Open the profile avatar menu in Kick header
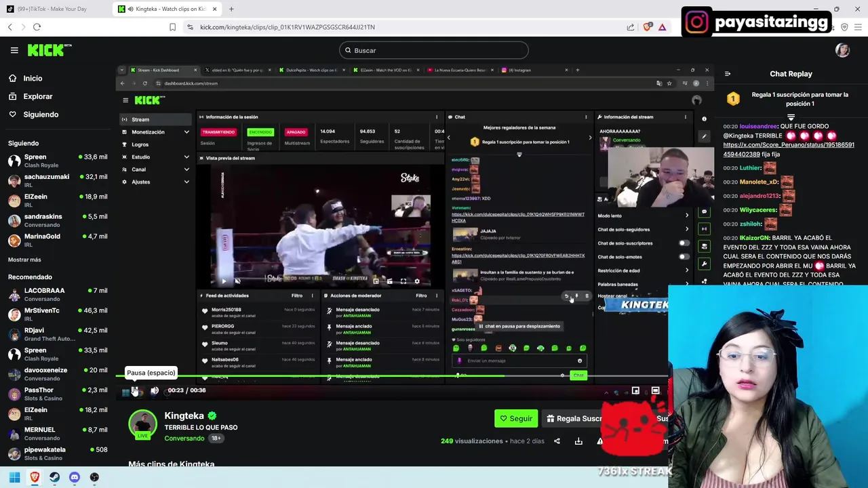Viewport: 868px width, 488px height. 842,50
